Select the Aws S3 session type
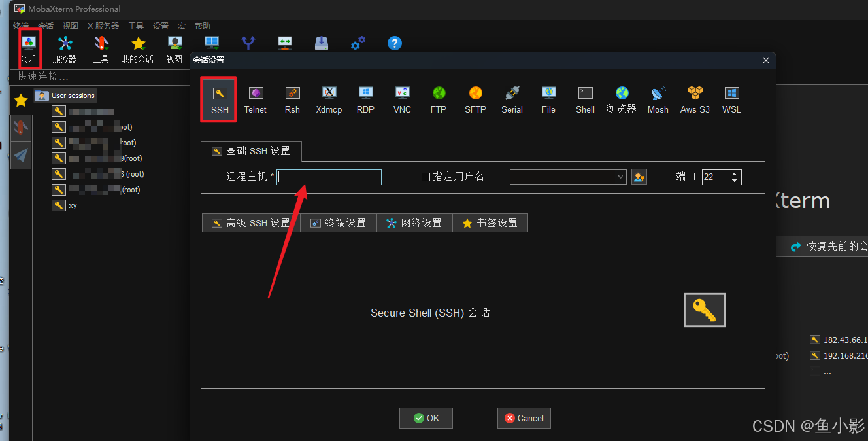Screen dimensions: 868x441 point(695,99)
